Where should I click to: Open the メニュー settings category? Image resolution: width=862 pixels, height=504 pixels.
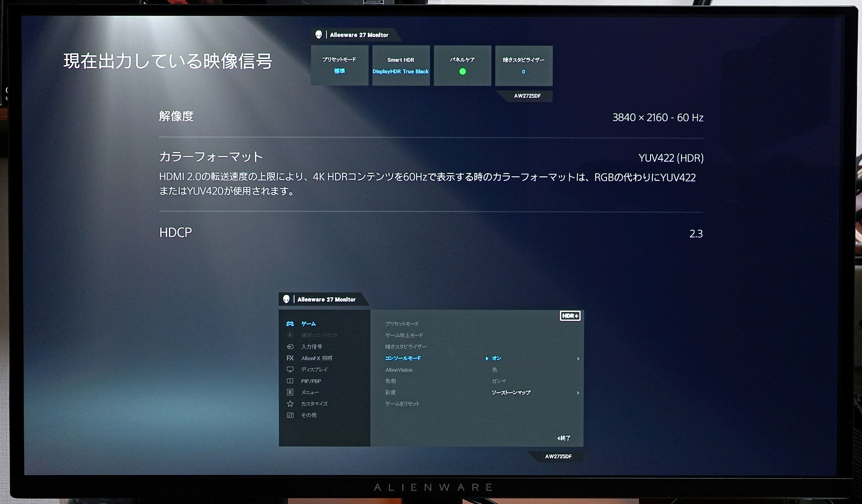pos(310,392)
